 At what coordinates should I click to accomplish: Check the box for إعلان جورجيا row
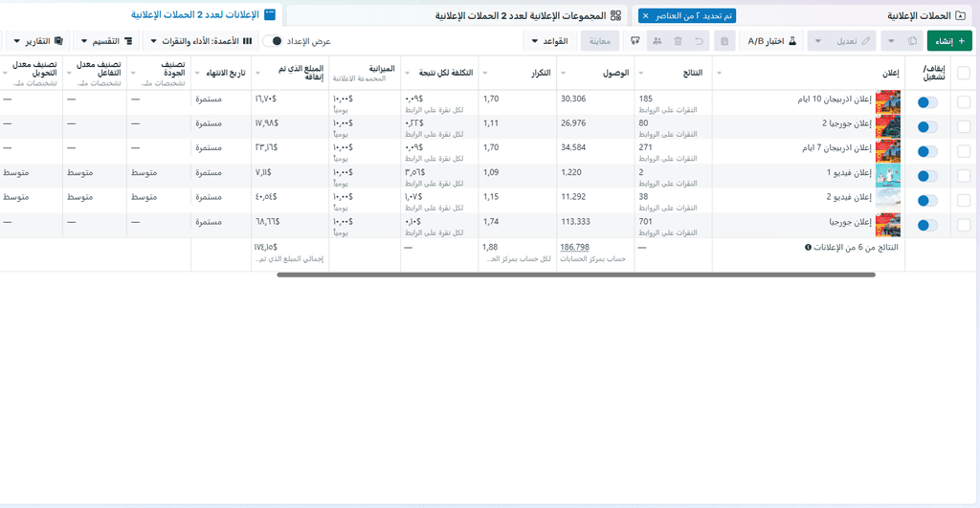point(964,225)
